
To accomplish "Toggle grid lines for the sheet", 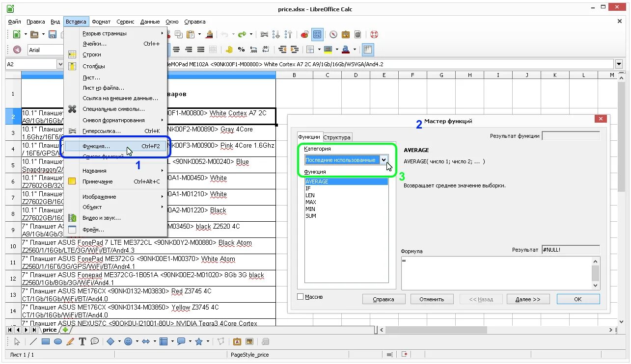I will pos(368,50).
